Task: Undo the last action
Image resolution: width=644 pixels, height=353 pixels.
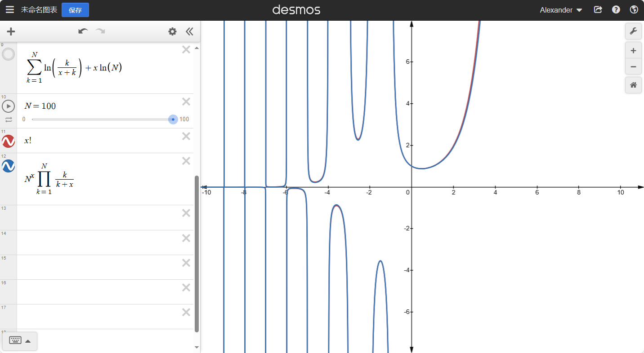Action: click(x=83, y=31)
